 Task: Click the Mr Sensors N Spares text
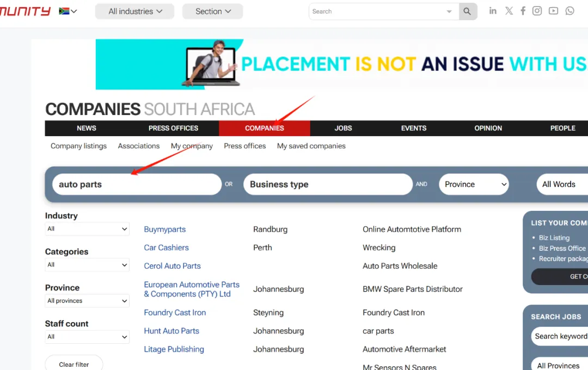400,367
